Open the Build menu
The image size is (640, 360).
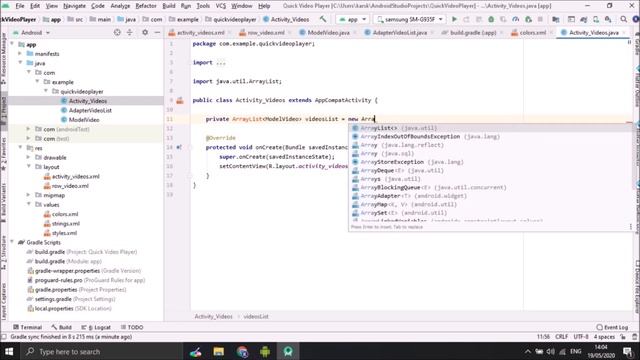(x=169, y=6)
